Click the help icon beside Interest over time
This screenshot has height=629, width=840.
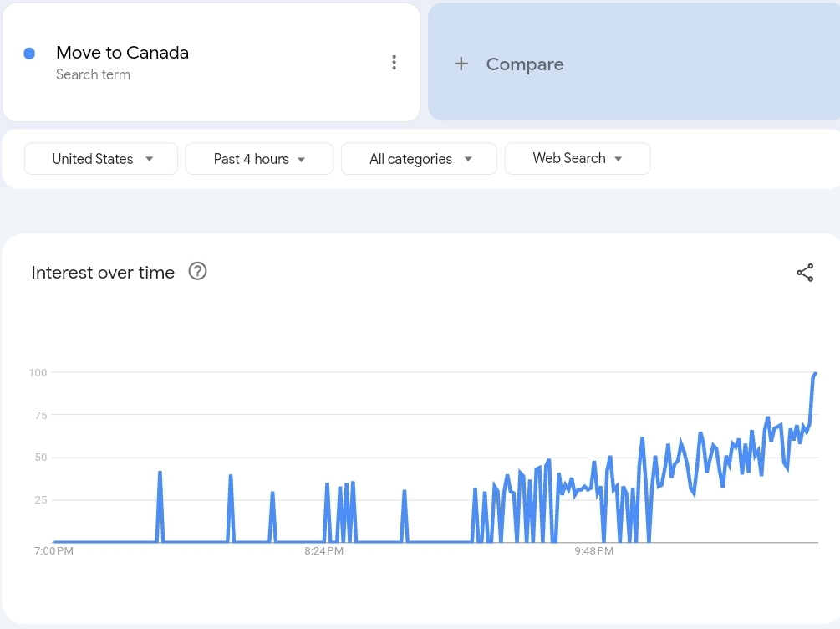(x=197, y=271)
